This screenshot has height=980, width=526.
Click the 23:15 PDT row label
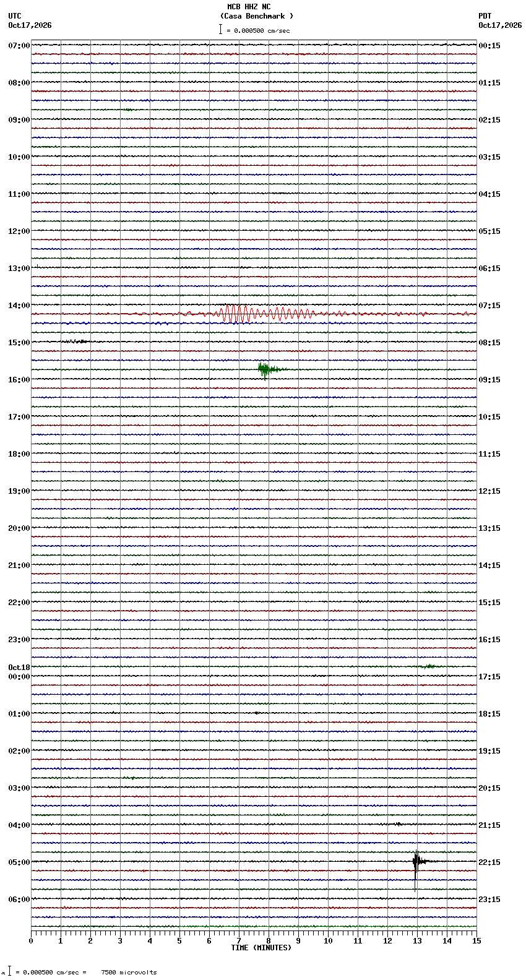click(489, 900)
